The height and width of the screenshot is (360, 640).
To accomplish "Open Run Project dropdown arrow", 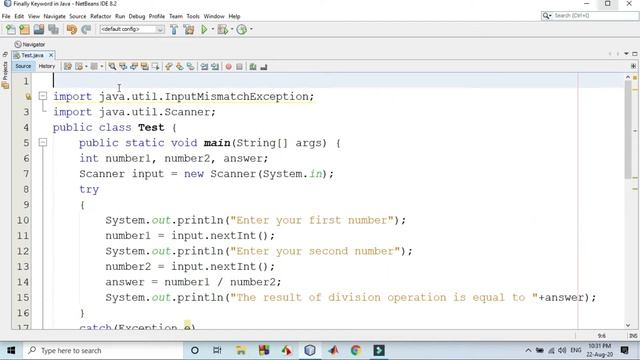I will pos(213,29).
